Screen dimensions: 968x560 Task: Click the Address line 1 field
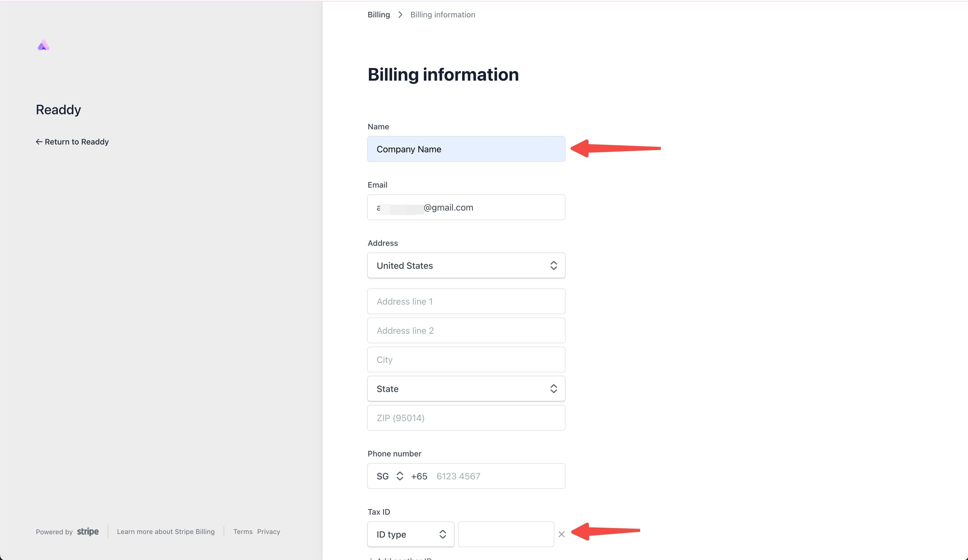pyautogui.click(x=466, y=301)
